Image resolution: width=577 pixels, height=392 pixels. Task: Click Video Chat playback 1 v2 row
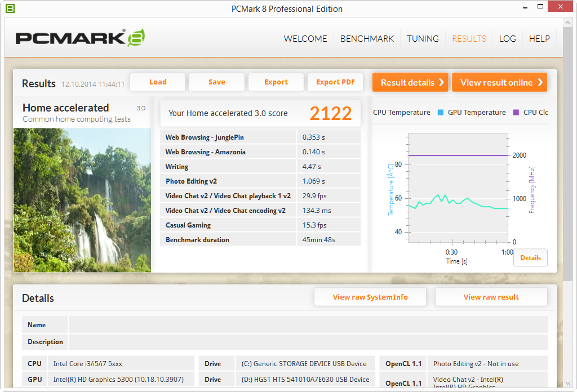tap(260, 196)
